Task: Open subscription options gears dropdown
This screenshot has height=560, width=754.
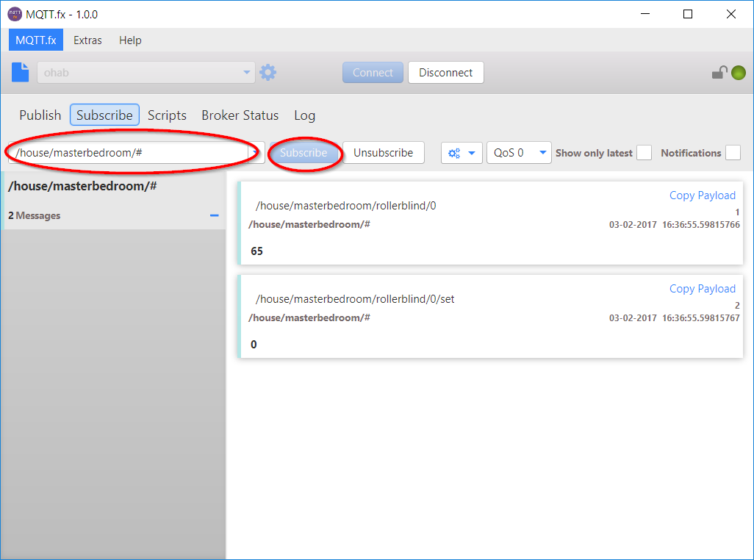Action: pos(462,153)
